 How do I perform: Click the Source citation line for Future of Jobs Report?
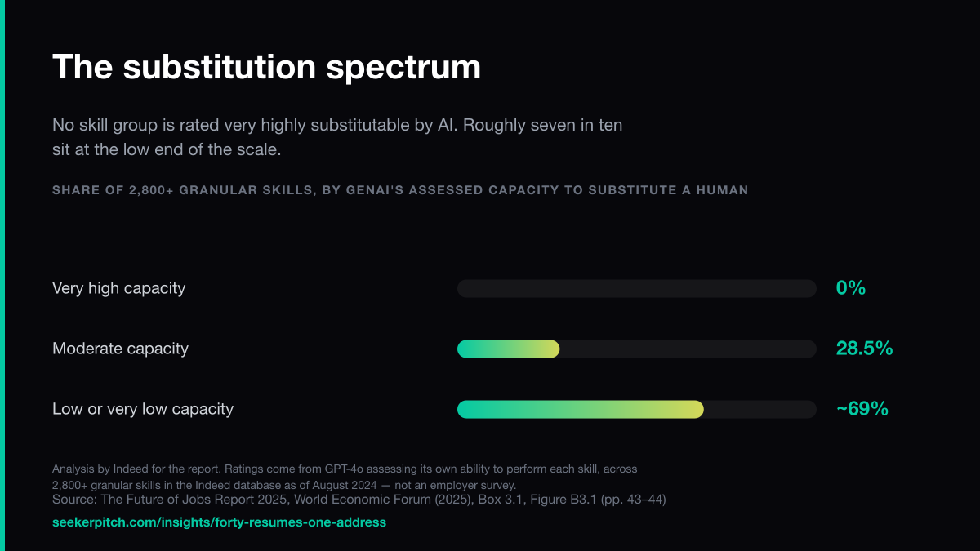(x=359, y=500)
